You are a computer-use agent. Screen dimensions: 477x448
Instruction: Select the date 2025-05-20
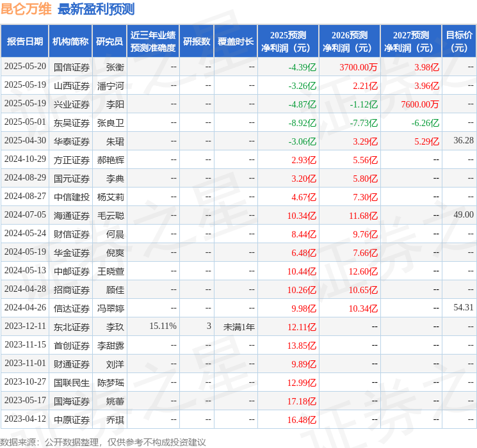pos(25,67)
